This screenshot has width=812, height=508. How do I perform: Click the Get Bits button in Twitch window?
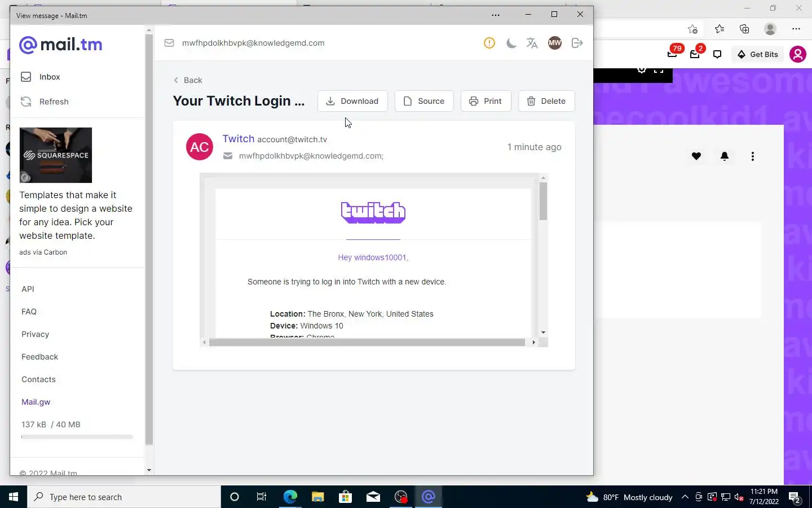coord(758,54)
